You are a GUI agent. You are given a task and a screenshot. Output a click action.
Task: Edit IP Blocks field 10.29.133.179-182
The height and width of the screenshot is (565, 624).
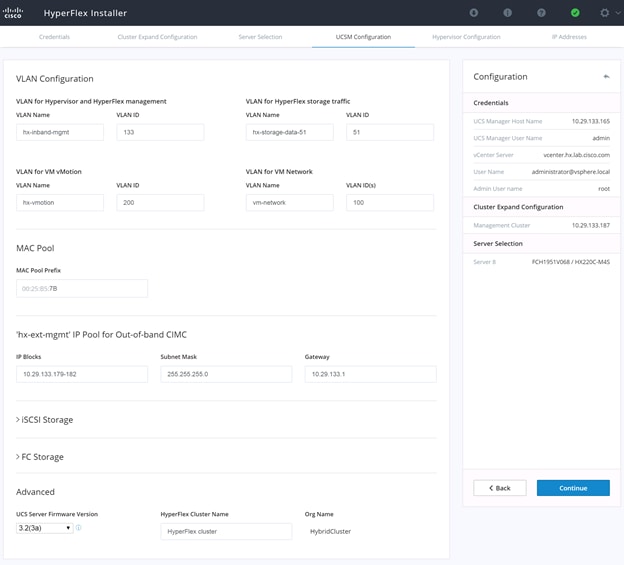[82, 374]
